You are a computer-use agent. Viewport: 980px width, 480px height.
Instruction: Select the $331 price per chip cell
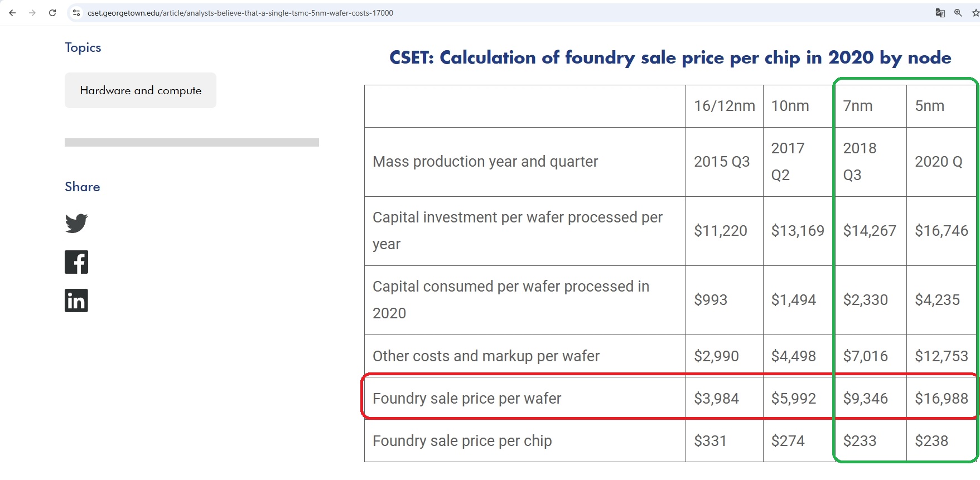[x=710, y=441]
